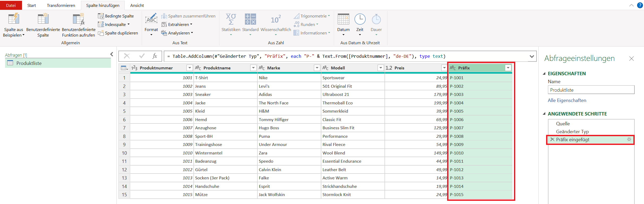Select the Produktliste query
The image size is (644, 204).
pyautogui.click(x=58, y=63)
